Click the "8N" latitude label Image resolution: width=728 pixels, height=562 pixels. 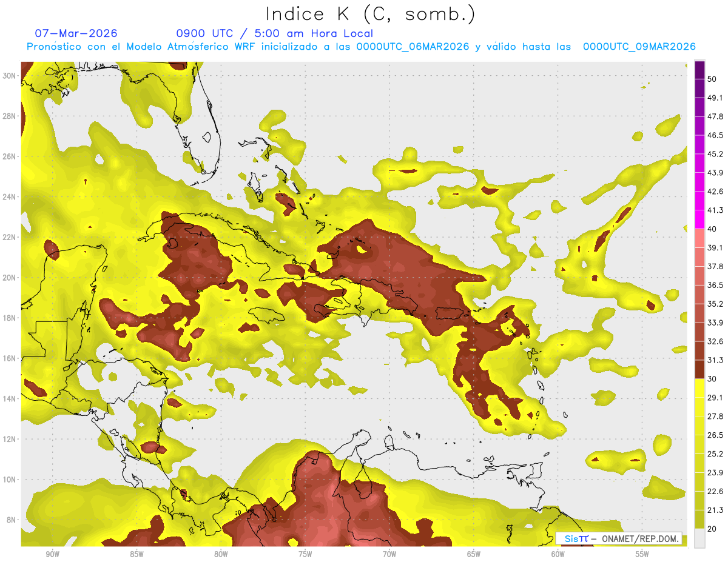[x=12, y=520]
